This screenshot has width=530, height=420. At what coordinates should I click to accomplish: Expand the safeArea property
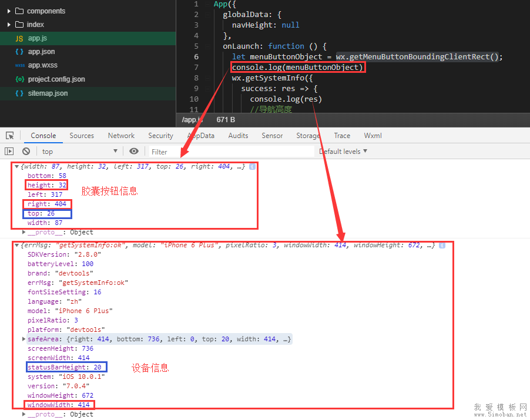click(24, 340)
